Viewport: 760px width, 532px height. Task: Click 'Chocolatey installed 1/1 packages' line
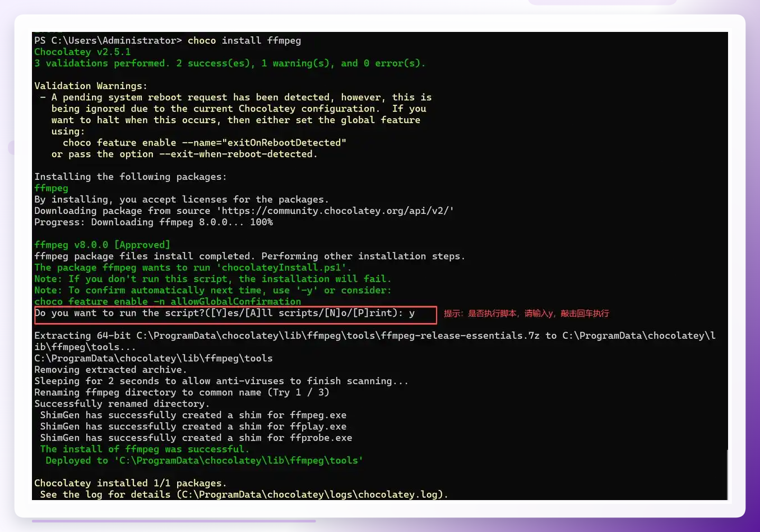131,483
